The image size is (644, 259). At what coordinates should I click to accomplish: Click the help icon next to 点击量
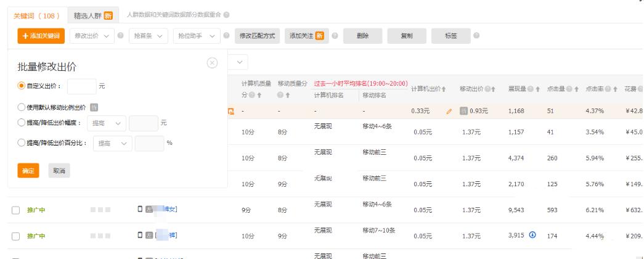569,89
